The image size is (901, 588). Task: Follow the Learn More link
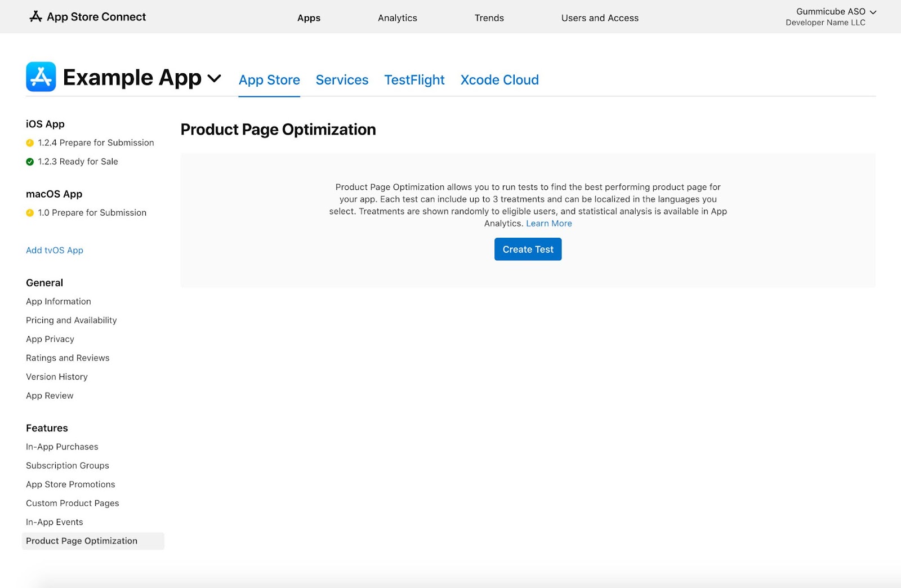548,224
